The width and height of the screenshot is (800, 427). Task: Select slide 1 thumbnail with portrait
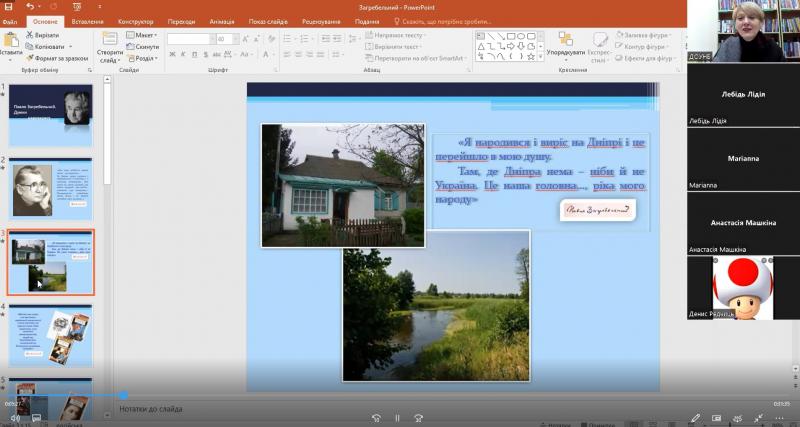coord(51,115)
